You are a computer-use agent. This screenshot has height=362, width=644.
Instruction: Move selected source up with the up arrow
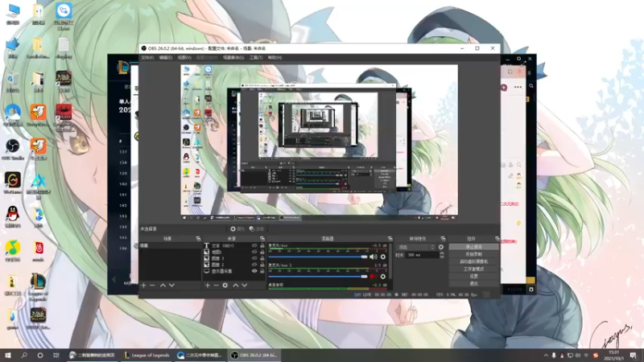236,285
